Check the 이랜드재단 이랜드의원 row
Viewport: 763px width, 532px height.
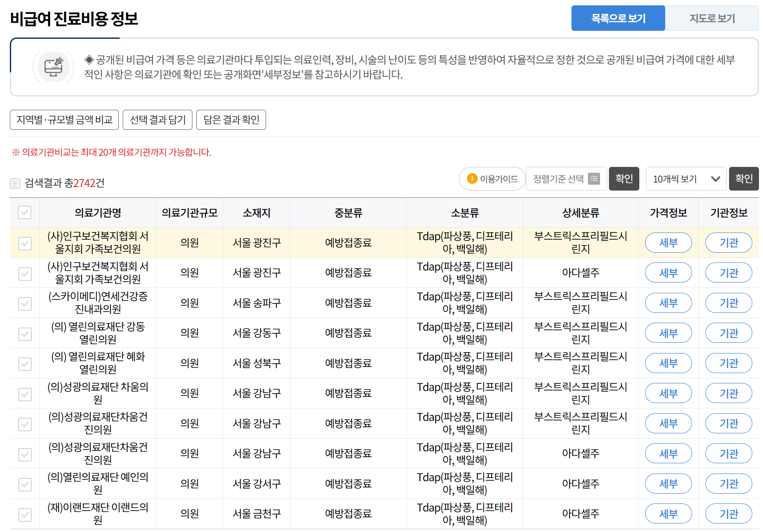[x=25, y=514]
